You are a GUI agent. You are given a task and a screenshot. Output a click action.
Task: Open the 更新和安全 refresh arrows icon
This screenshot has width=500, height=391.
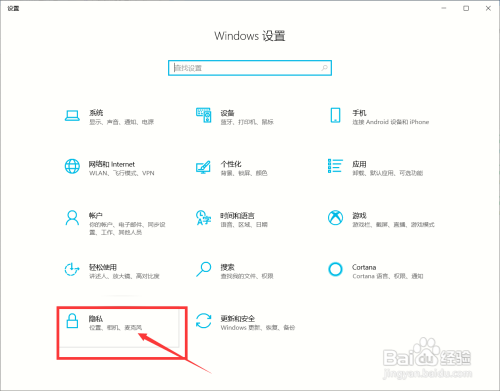[x=203, y=321]
